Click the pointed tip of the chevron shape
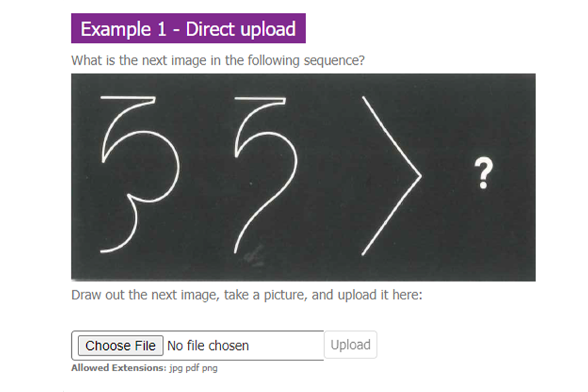Screen dimensions: 588x392 point(420,176)
